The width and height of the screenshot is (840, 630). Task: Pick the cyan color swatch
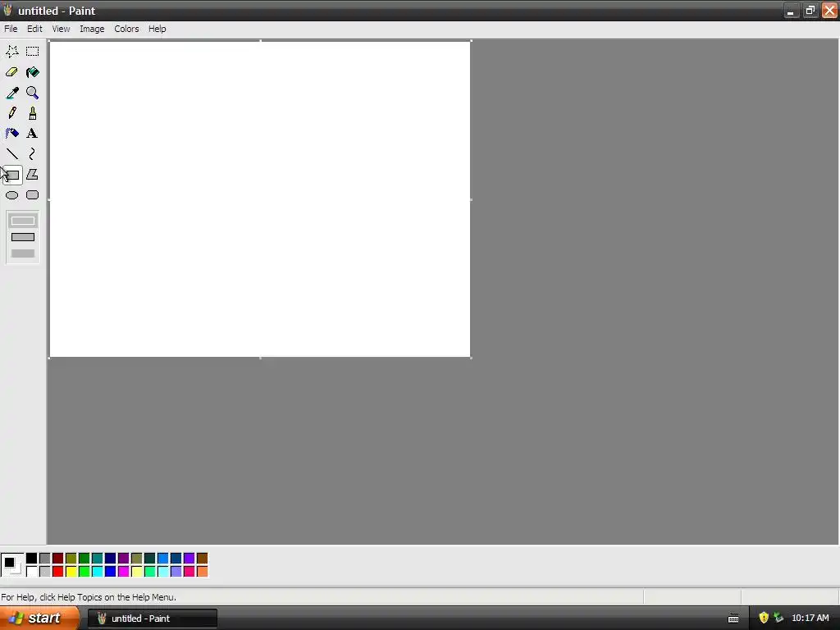point(98,572)
